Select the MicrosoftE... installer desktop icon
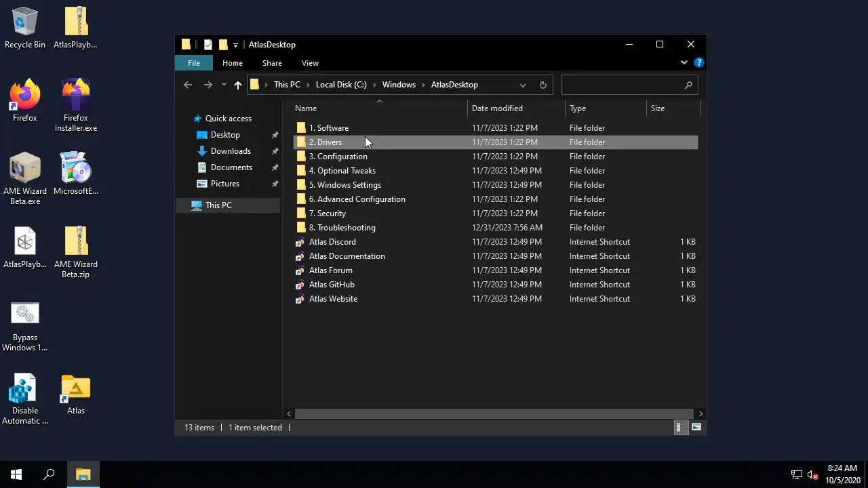 coord(76,174)
